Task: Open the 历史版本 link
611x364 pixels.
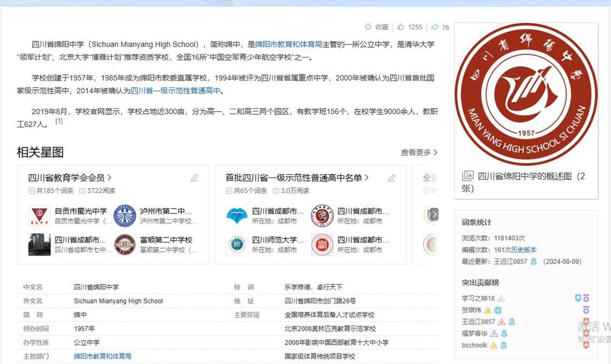Action: pyautogui.click(x=524, y=250)
